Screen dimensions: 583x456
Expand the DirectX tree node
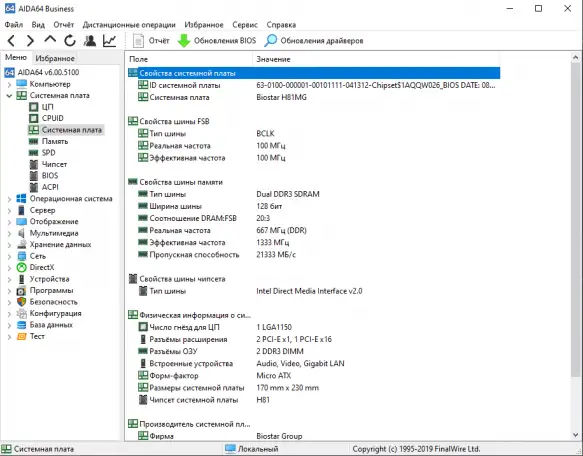coord(9,268)
